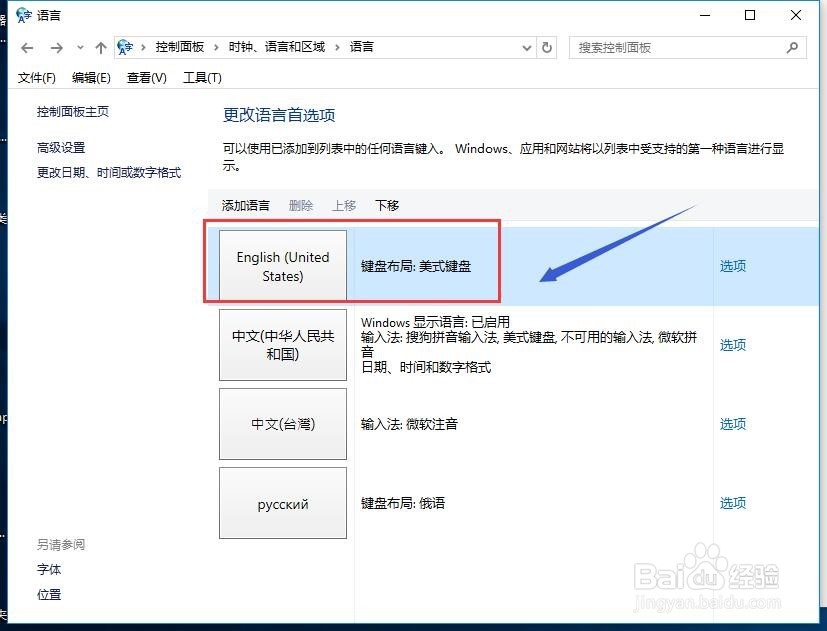This screenshot has width=827, height=631.
Task: Click the language icon in the address bar
Action: click(x=124, y=46)
